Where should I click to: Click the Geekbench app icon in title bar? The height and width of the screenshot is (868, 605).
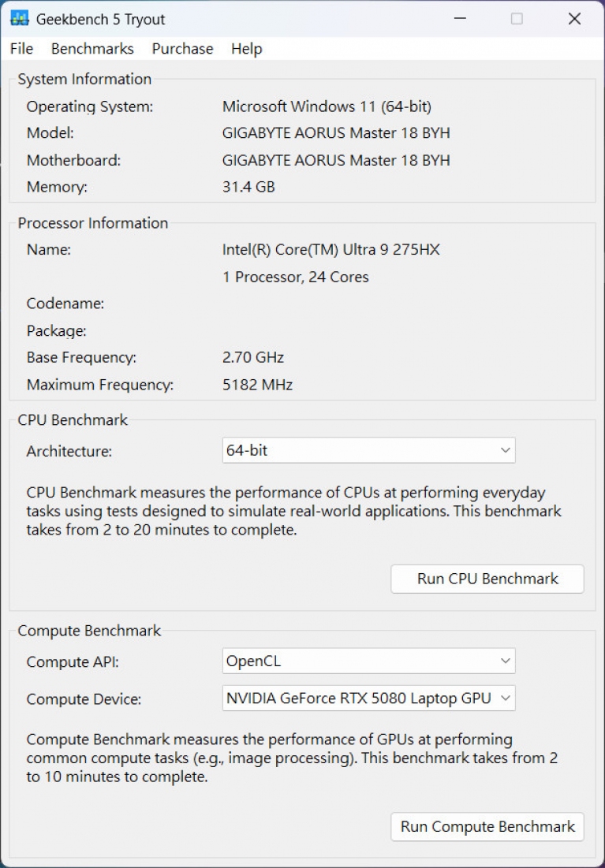coord(20,19)
